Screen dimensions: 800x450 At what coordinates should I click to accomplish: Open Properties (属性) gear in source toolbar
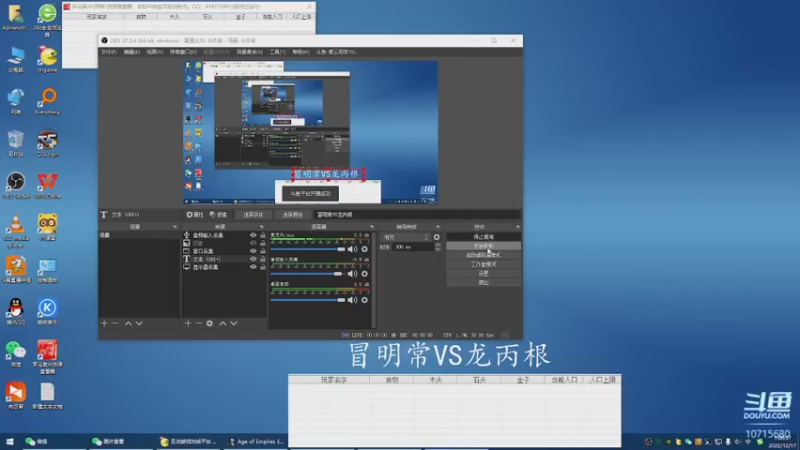point(195,215)
